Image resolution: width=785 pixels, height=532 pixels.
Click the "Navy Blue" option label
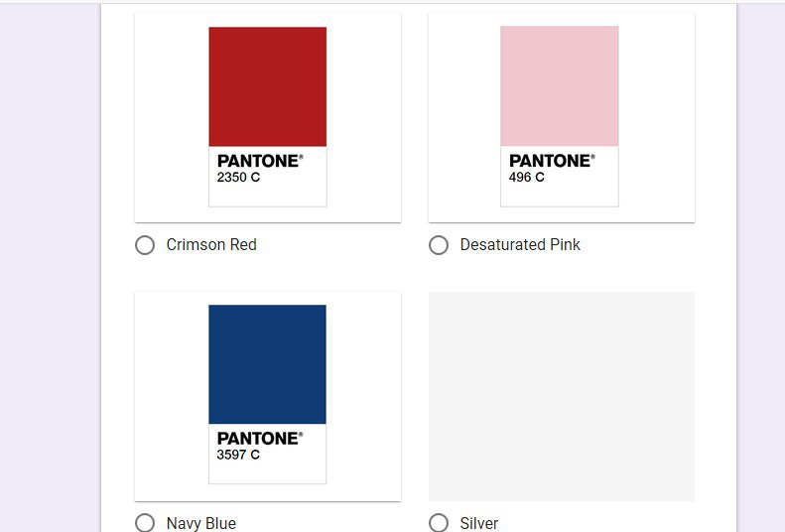click(x=201, y=523)
